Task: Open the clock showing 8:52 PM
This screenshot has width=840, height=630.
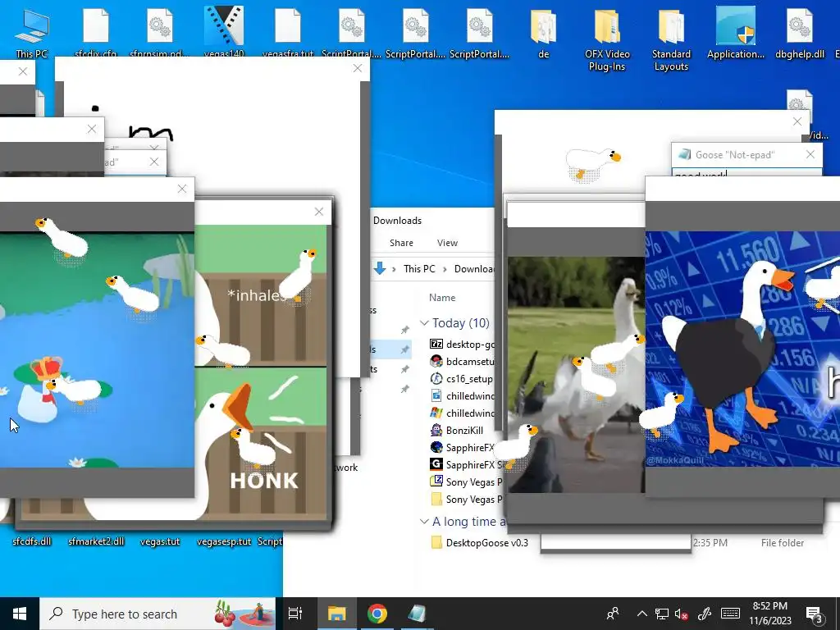Action: (x=769, y=614)
